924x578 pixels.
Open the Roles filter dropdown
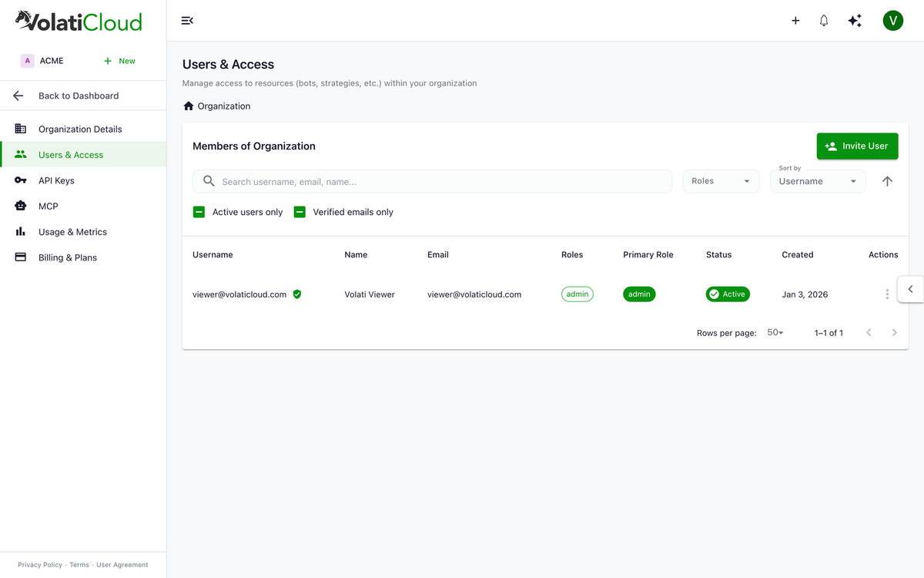click(x=721, y=181)
